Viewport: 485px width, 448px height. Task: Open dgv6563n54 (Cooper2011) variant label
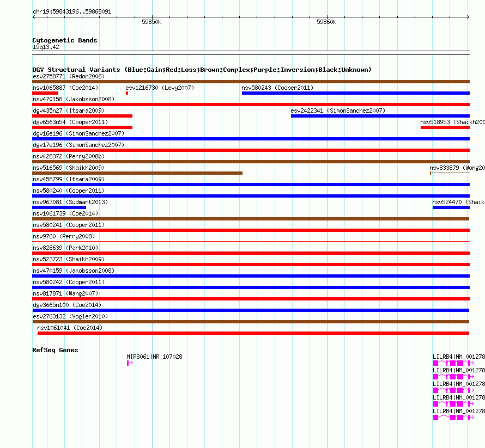[x=70, y=122]
